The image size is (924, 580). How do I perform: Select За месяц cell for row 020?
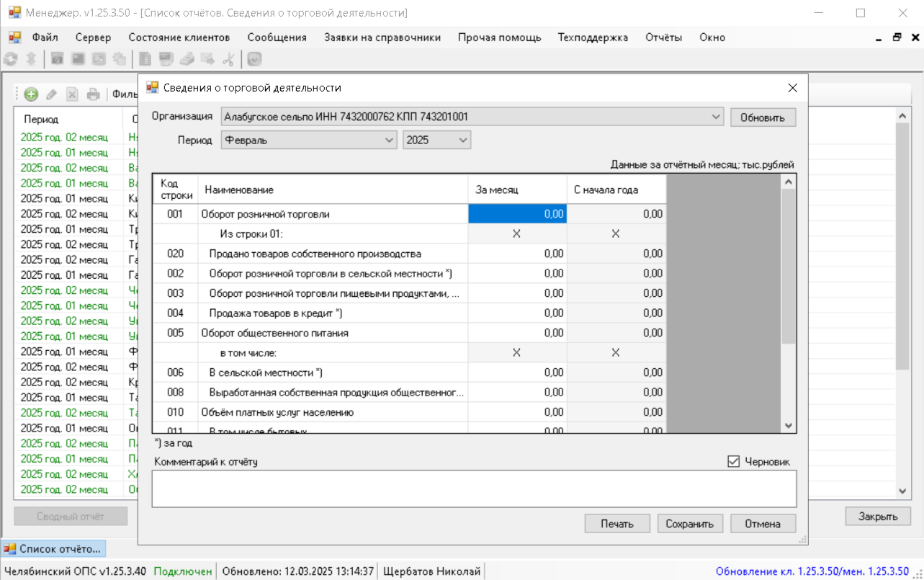tap(517, 254)
